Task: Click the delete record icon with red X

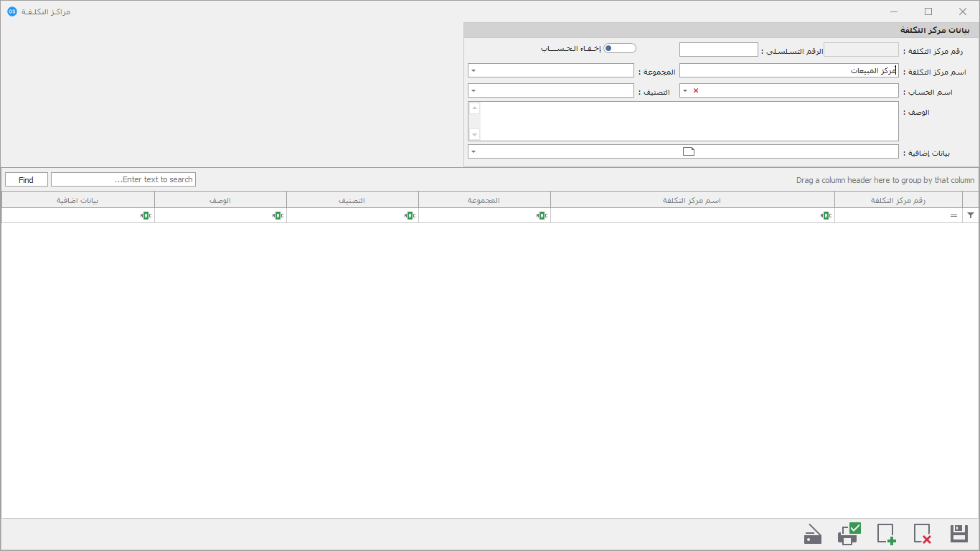Action: (922, 534)
